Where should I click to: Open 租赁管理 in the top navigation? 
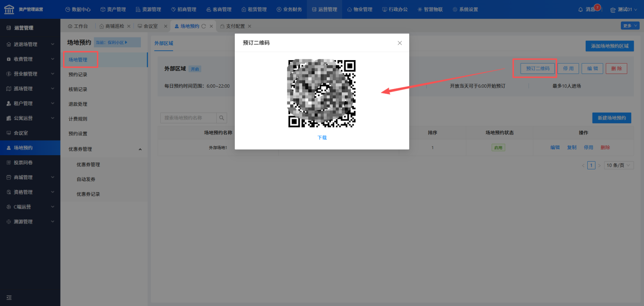point(254,9)
